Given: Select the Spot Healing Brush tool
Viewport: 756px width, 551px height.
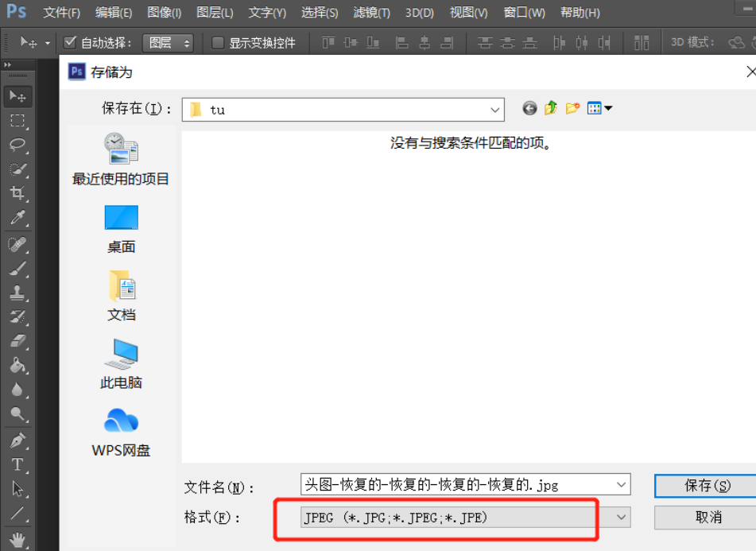Looking at the screenshot, I should pyautogui.click(x=17, y=245).
